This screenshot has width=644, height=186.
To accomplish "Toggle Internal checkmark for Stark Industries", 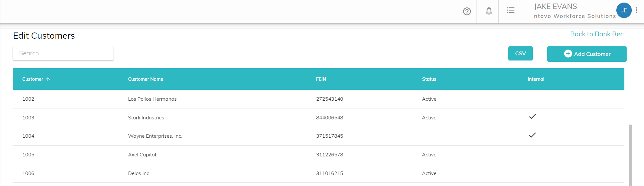I will (532, 116).
